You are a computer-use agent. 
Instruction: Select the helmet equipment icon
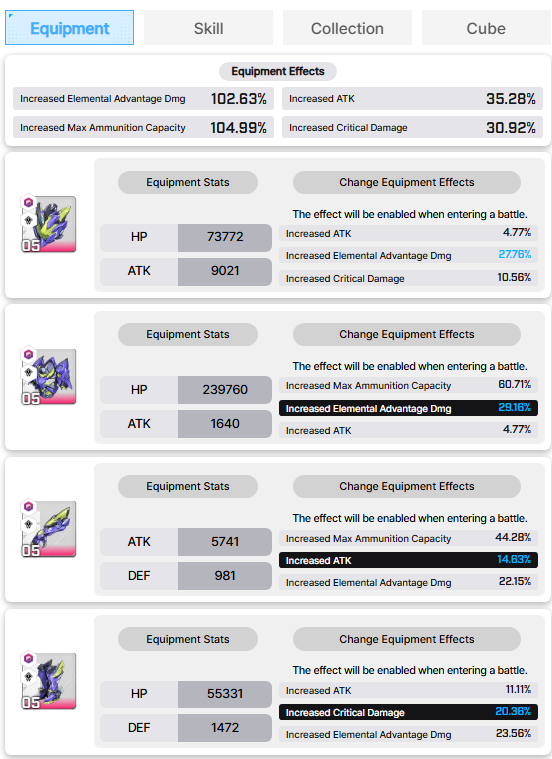[x=48, y=224]
